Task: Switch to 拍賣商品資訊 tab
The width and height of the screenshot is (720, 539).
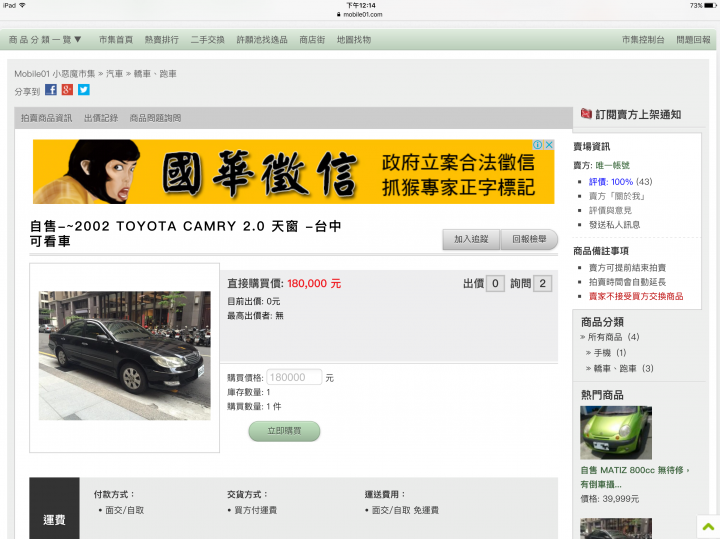Action: pyautogui.click(x=46, y=118)
